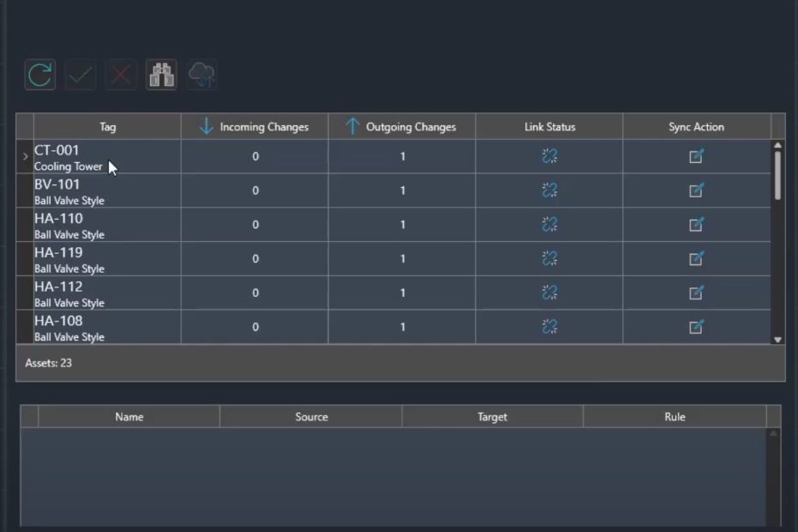The width and height of the screenshot is (798, 532).
Task: Click the cloud sync toolbar icon
Action: [x=202, y=76]
